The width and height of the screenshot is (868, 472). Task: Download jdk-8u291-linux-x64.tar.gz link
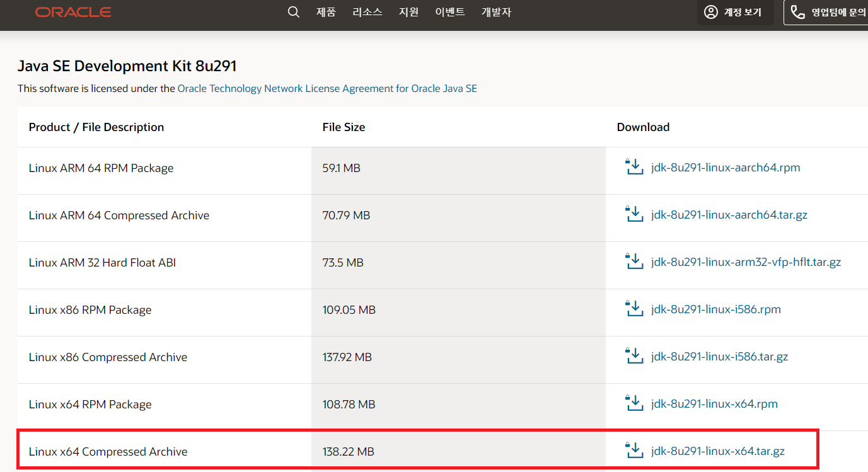tap(718, 451)
